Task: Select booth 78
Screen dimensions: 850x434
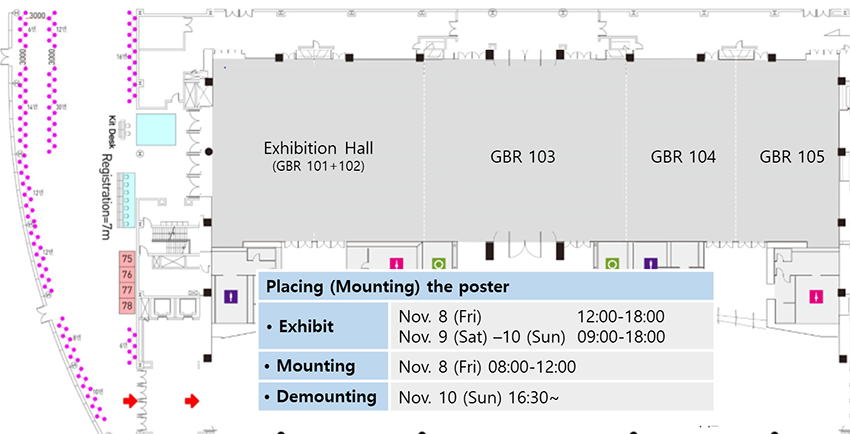Action: [x=127, y=304]
